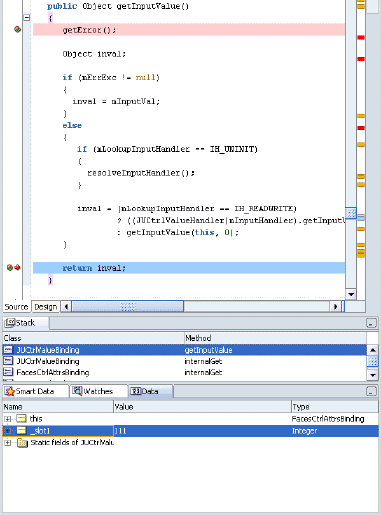Select the JUCtrlValueBinding getInputValue stack frame
The image size is (381, 515).
(x=184, y=350)
